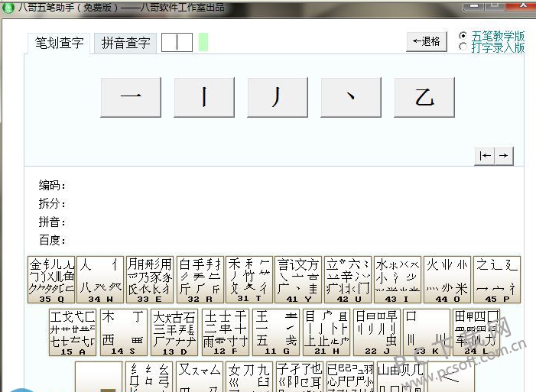536x392 pixels.
Task: Click the 21 H key (目)
Action: click(326, 332)
